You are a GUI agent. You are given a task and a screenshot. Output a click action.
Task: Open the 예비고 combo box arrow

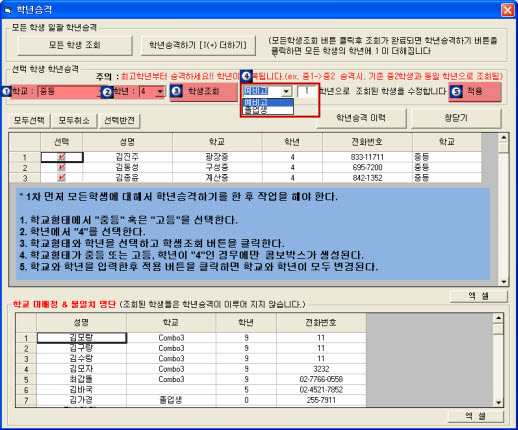point(286,91)
